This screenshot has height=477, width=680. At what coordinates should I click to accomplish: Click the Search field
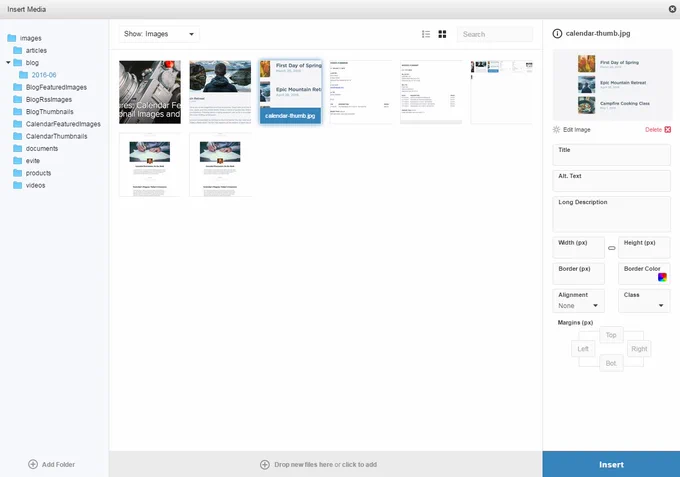tap(495, 34)
